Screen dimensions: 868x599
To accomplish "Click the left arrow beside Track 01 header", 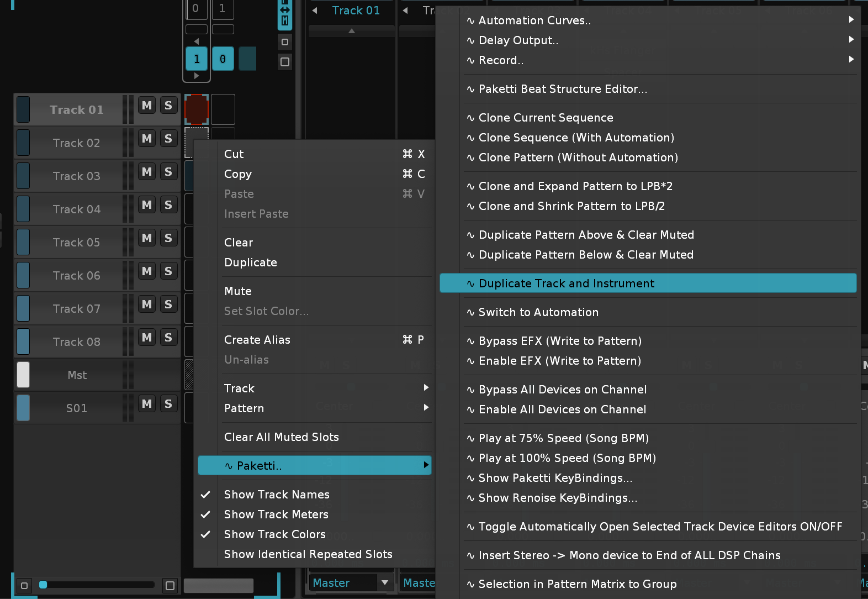I will pyautogui.click(x=315, y=10).
